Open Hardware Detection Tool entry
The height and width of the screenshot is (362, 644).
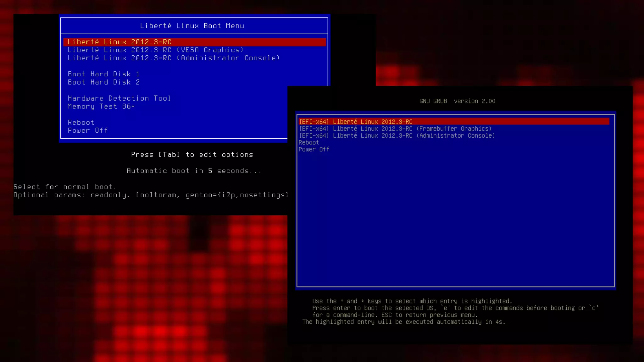[119, 98]
